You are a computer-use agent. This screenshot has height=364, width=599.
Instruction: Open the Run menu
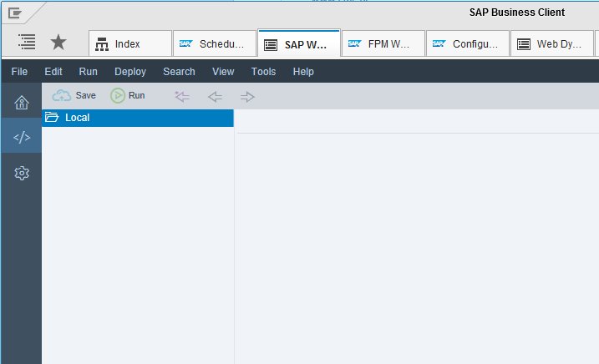[x=89, y=72]
